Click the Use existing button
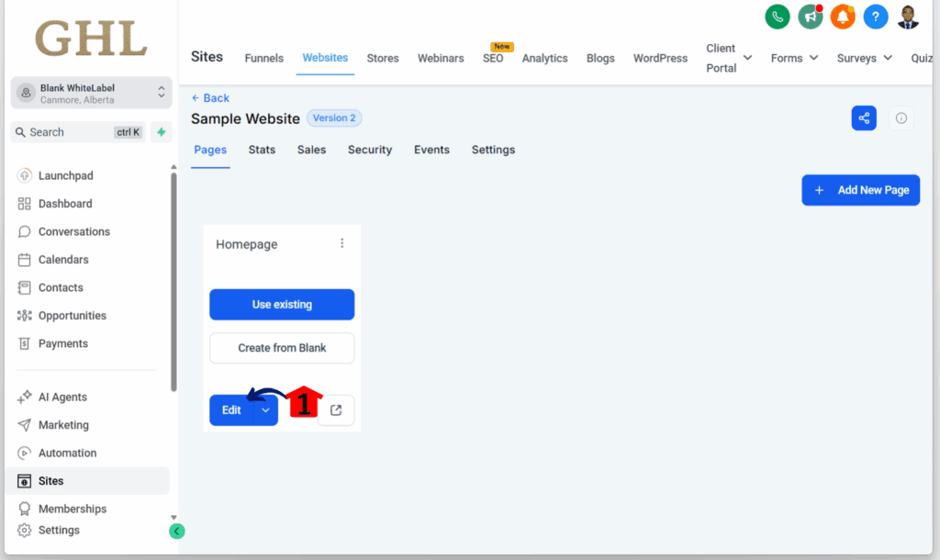 [x=282, y=305]
